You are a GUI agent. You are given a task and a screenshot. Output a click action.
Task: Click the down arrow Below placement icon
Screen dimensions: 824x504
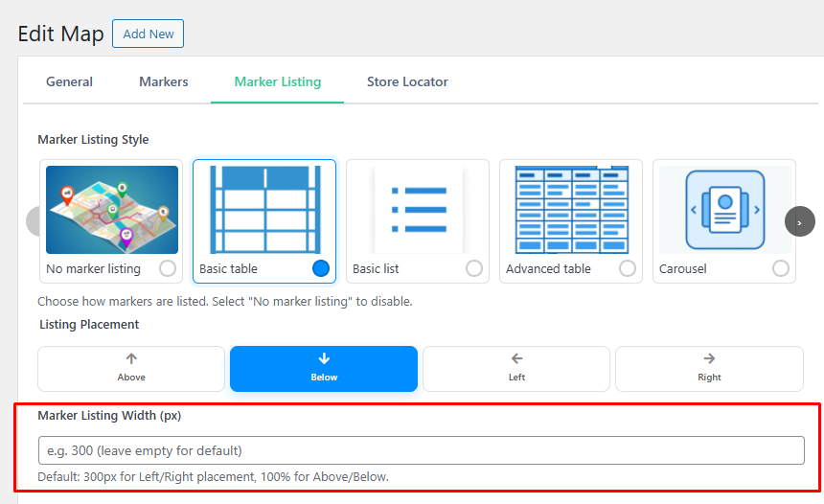click(324, 359)
